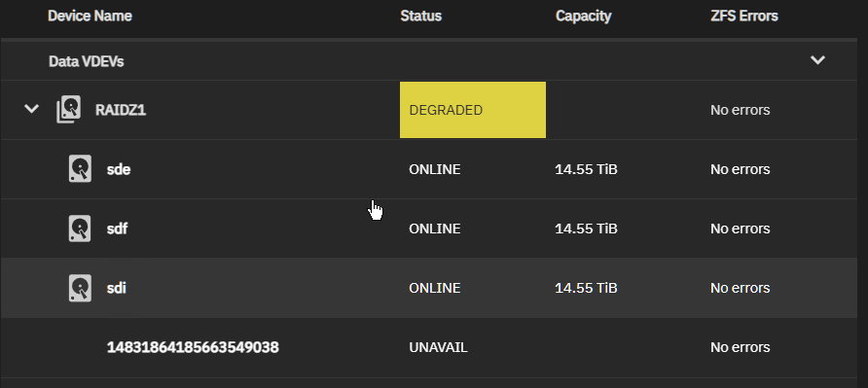The height and width of the screenshot is (388, 868).
Task: Collapse the Data VDEVs section chevron
Action: (817, 59)
